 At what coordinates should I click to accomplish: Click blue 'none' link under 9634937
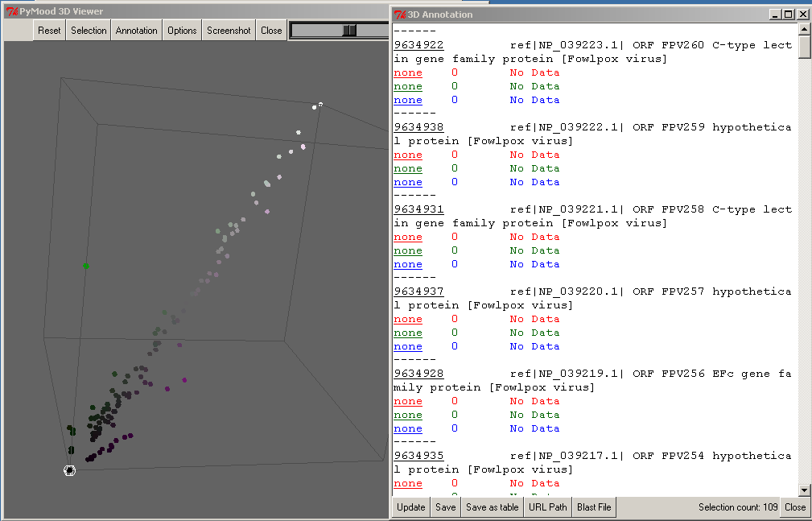[x=408, y=346]
